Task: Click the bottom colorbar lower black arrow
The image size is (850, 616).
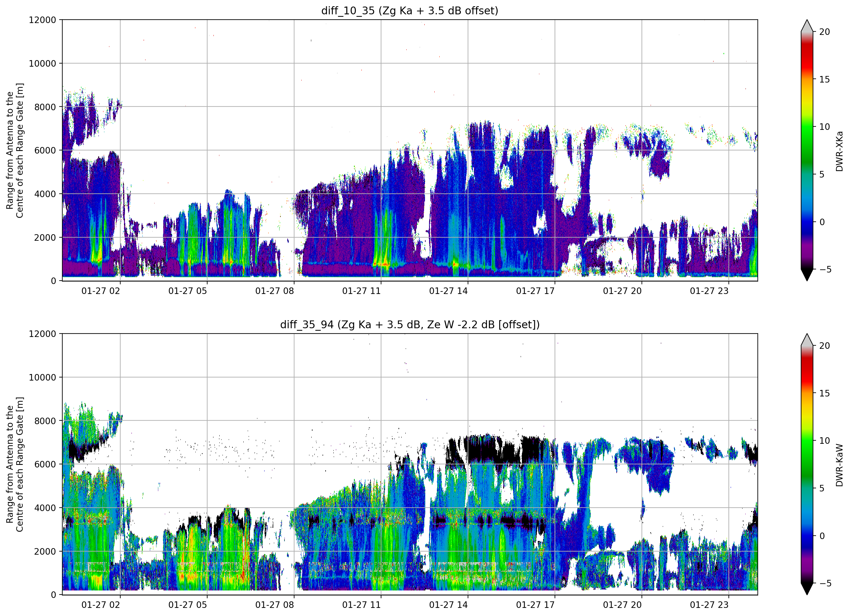Action: 807,589
